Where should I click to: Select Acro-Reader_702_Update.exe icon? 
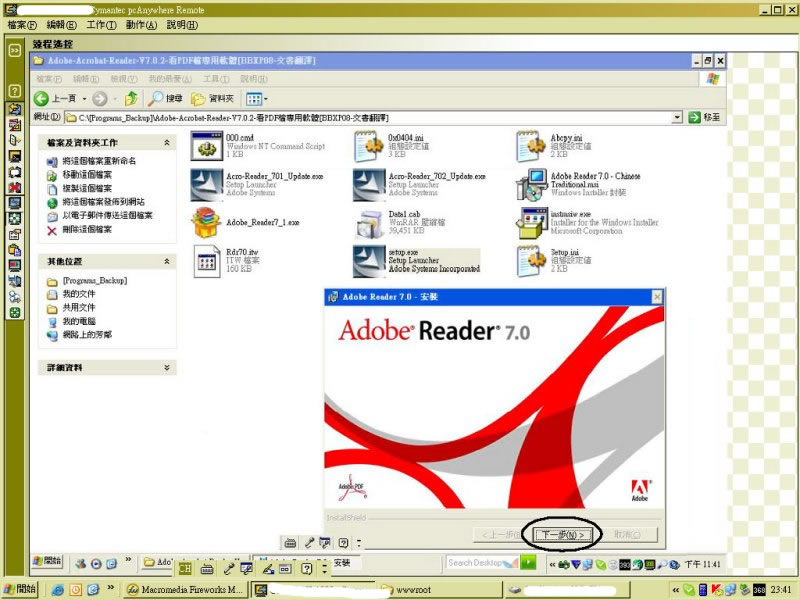pyautogui.click(x=369, y=184)
